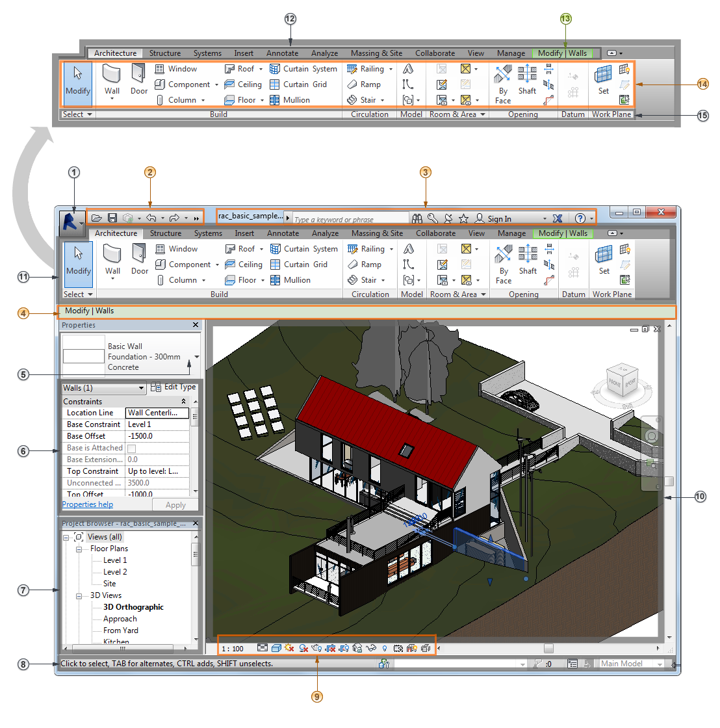Collapse the Views (all) tree node
Screen dimensions: 720x728
tap(66, 538)
